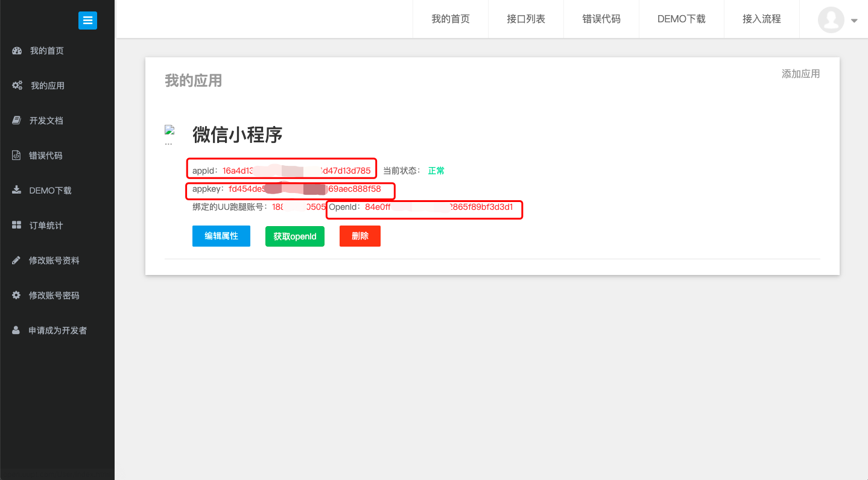Open 接口列表 in the top navigation
The image size is (868, 480).
coord(526,19)
